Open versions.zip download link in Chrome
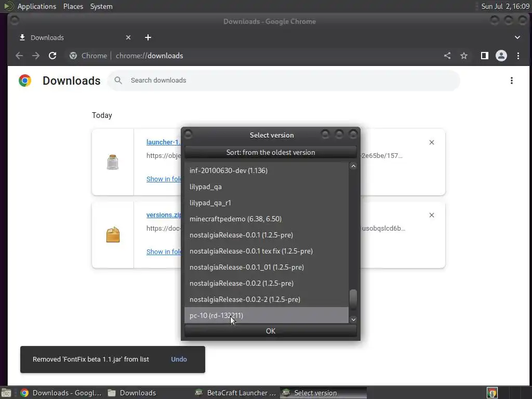Viewport: 532px width, 399px height. [164, 215]
